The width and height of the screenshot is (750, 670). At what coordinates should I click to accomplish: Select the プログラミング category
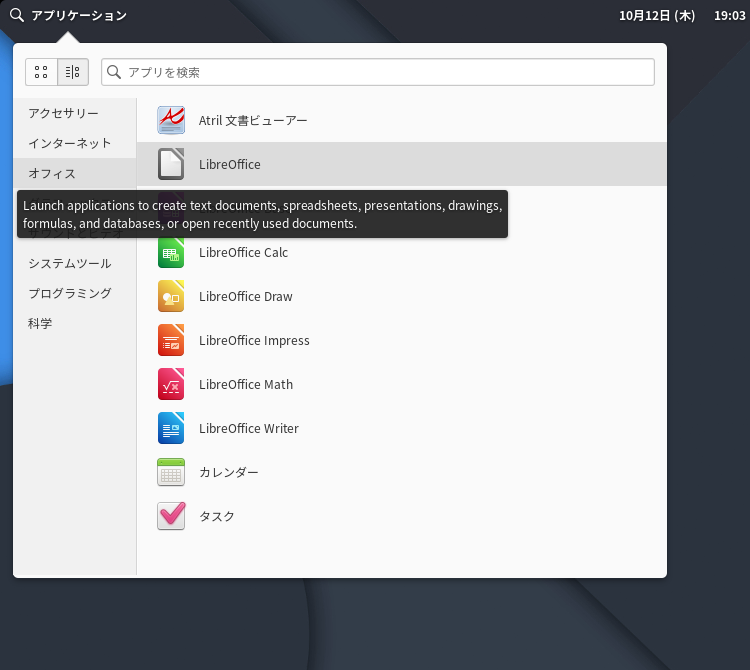click(x=75, y=293)
